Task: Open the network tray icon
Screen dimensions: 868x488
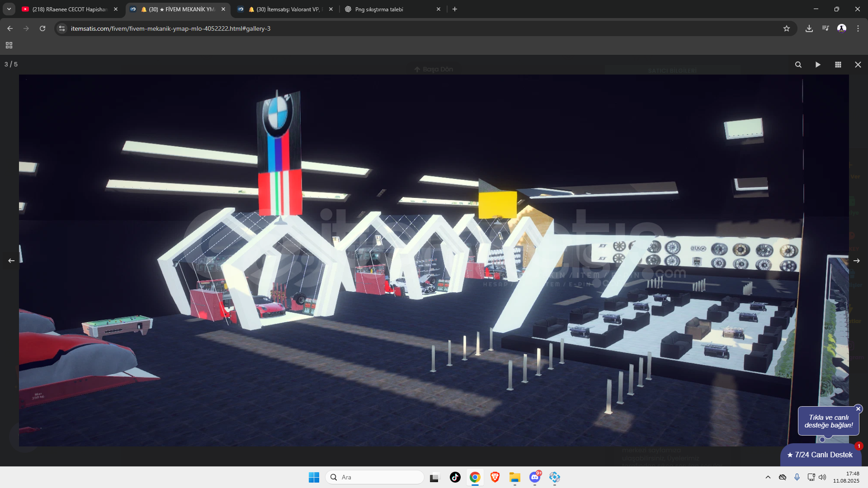Action: point(811,477)
